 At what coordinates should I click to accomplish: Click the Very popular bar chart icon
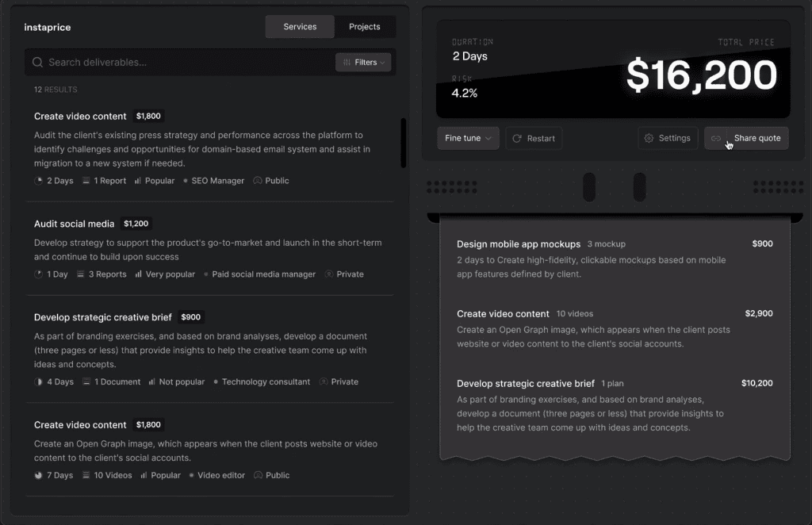pos(138,274)
